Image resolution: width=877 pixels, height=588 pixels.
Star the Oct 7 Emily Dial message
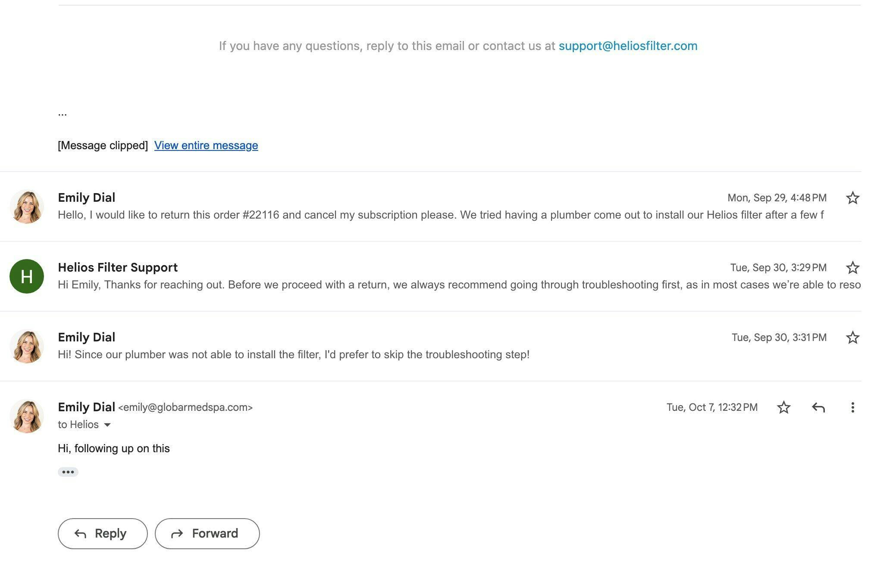point(783,407)
